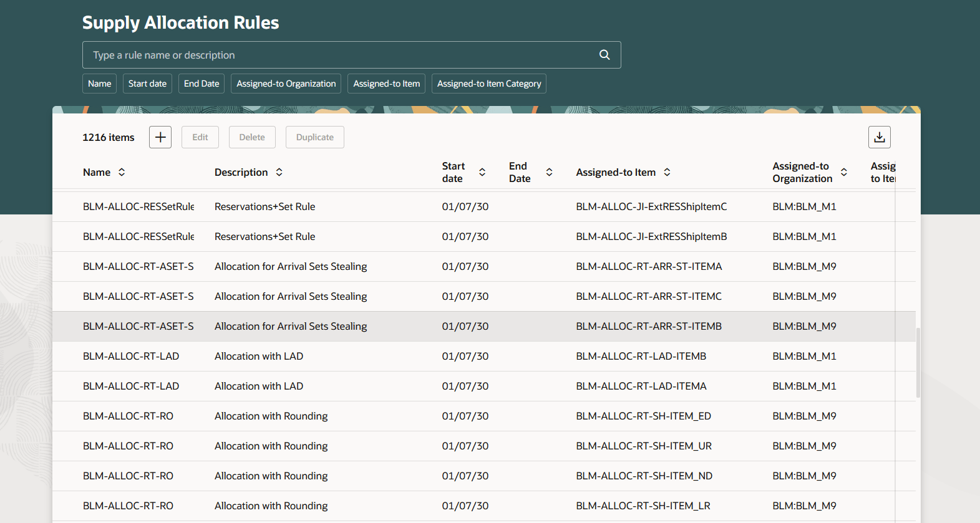The image size is (980, 523).
Task: Click the search magnifier icon
Action: [604, 55]
